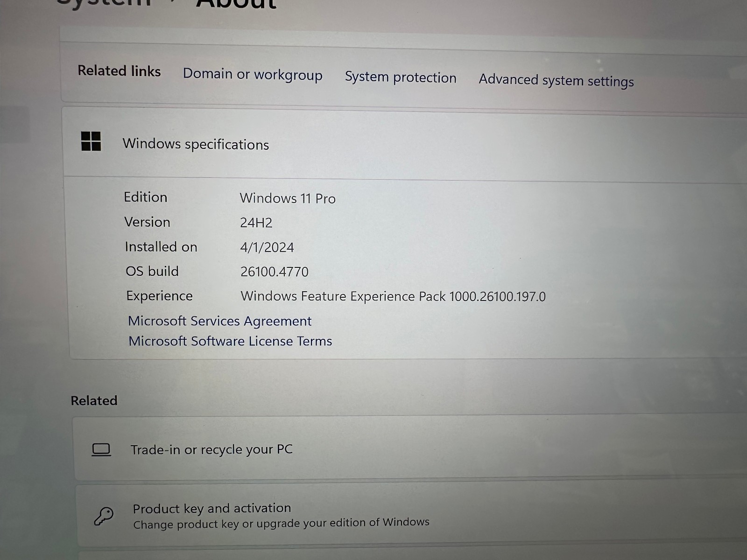Collapse the Windows specifications section header
747x560 pixels.
(x=405, y=144)
